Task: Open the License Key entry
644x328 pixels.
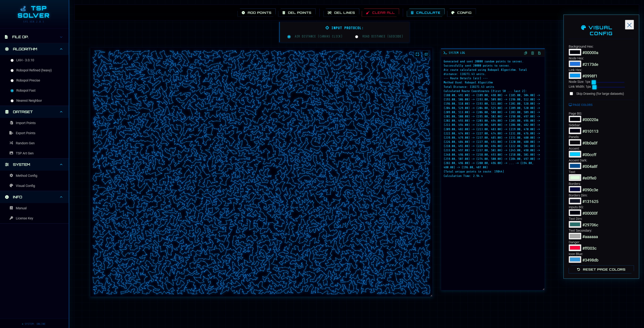Action: point(24,218)
